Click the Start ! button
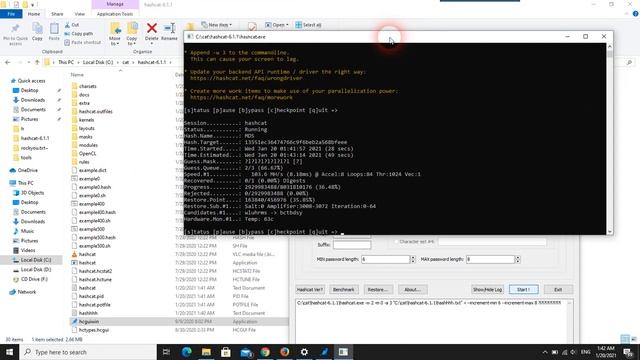 524,289
